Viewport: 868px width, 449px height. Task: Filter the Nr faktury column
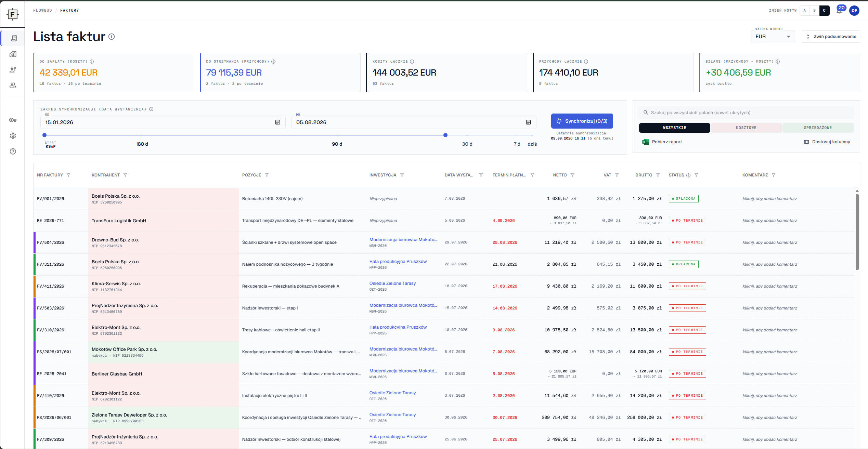tap(68, 175)
